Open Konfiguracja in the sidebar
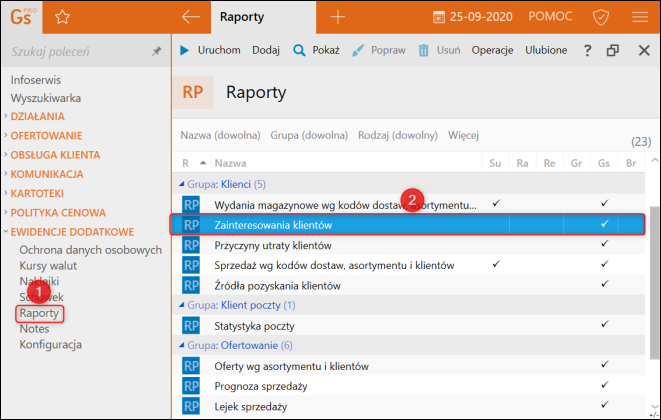 click(x=51, y=345)
